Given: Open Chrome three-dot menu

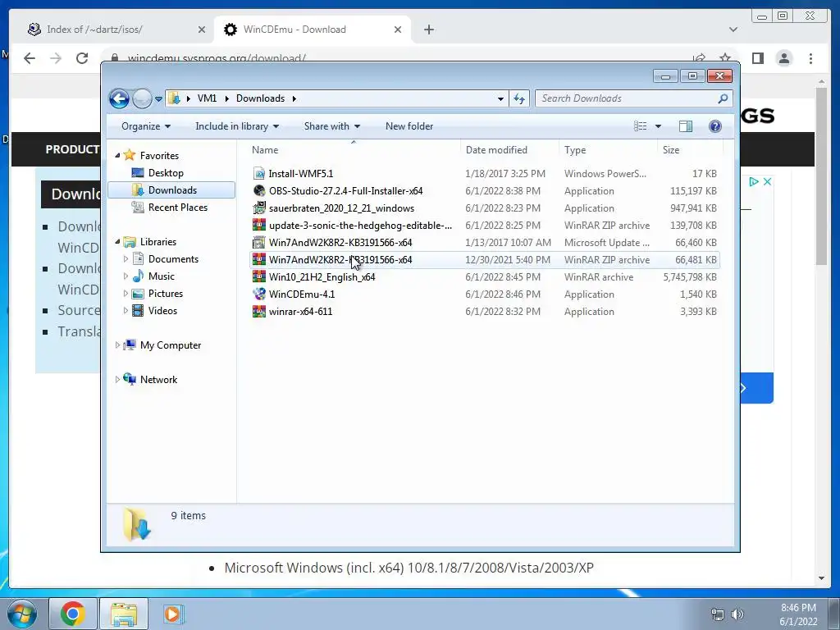Looking at the screenshot, I should point(810,58).
